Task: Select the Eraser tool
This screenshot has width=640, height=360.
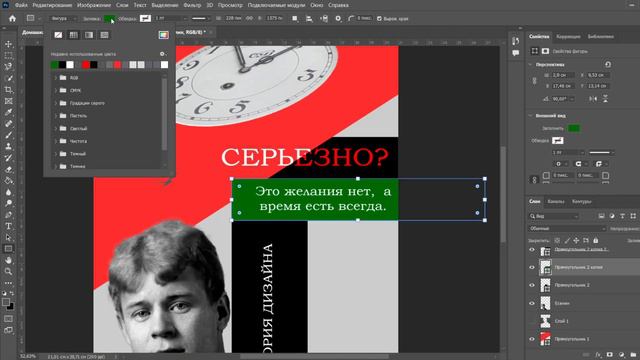Action: click(8, 169)
